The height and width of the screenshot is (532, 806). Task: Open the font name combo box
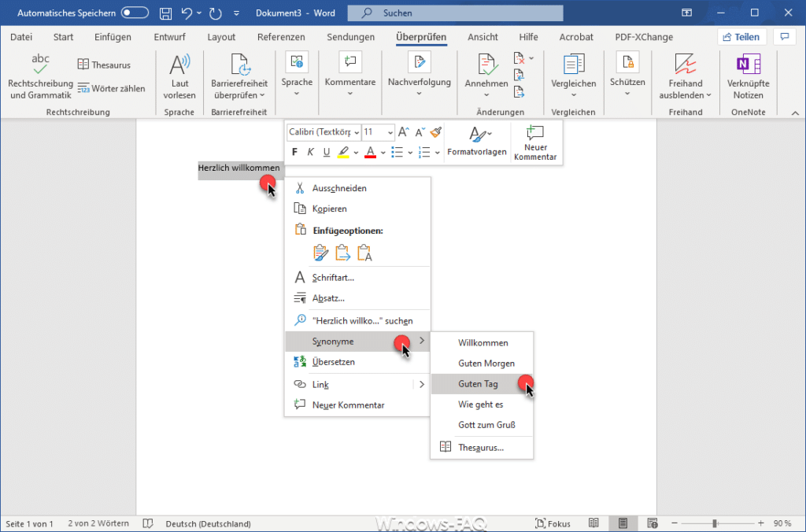pyautogui.click(x=324, y=132)
